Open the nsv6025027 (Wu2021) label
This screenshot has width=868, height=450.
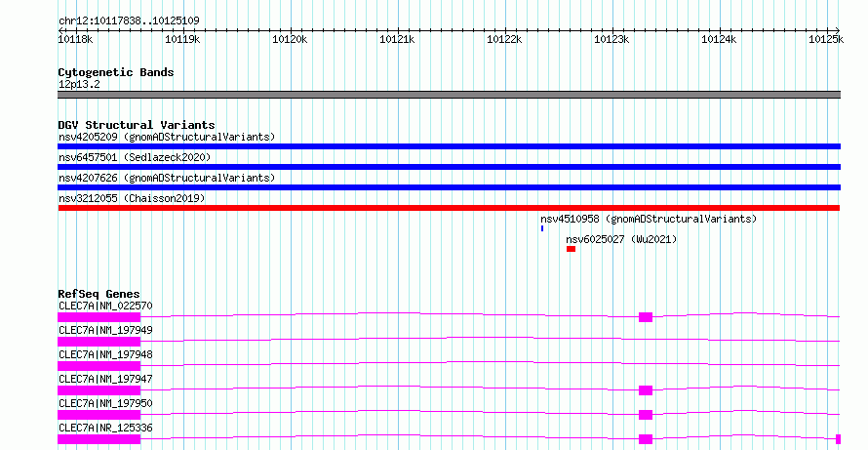pos(621,239)
